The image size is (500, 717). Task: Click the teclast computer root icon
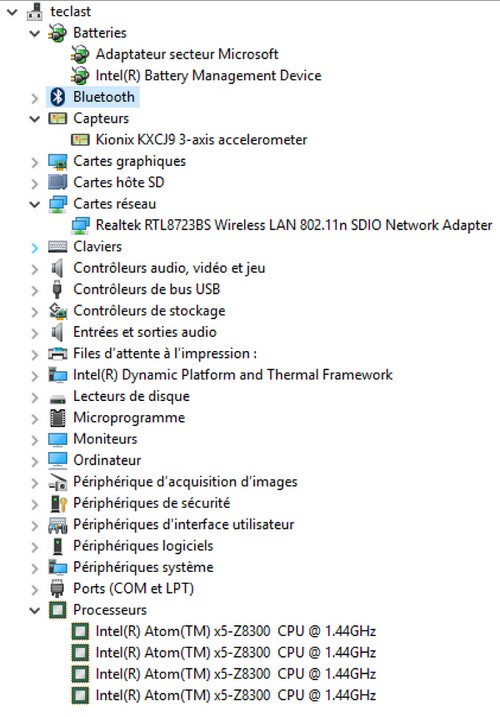(34, 11)
